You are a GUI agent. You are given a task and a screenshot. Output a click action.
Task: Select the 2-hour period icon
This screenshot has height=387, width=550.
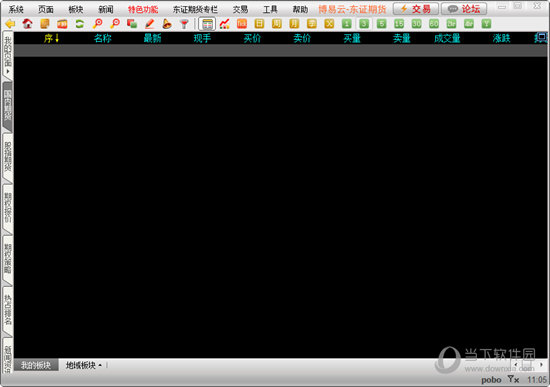click(x=451, y=24)
